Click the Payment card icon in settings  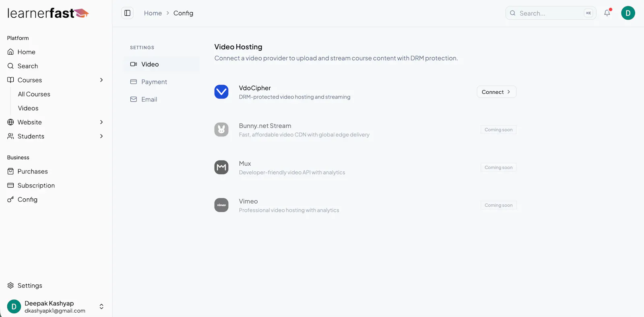coord(134,82)
